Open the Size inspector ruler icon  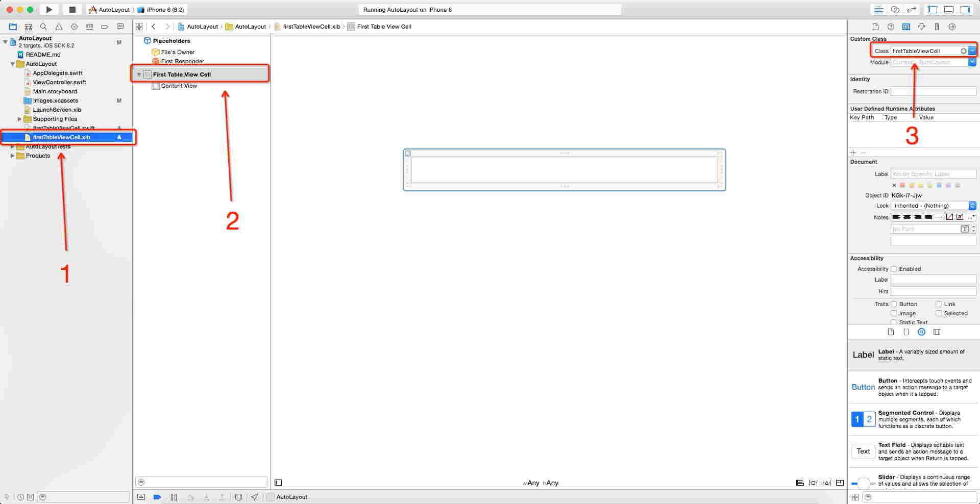937,27
